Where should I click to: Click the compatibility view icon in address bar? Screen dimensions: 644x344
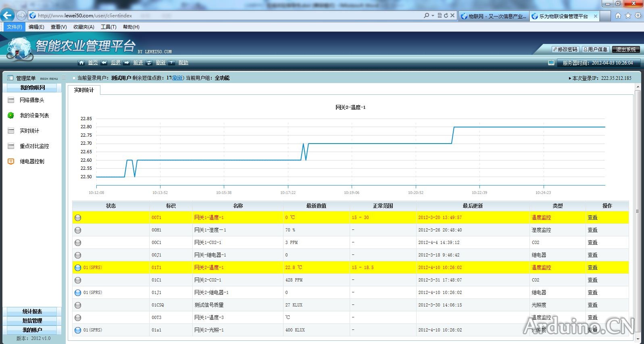pyautogui.click(x=440, y=16)
